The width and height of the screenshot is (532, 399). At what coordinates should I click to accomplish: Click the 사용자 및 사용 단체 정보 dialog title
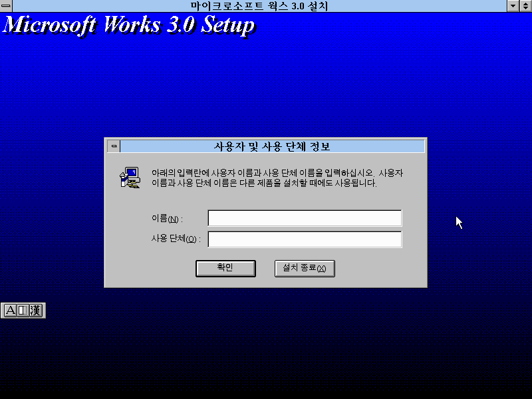click(x=272, y=146)
